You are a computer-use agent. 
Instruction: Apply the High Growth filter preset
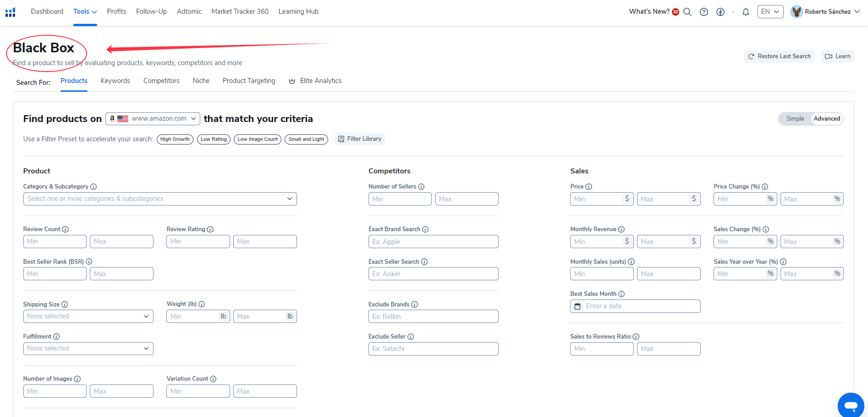click(175, 139)
